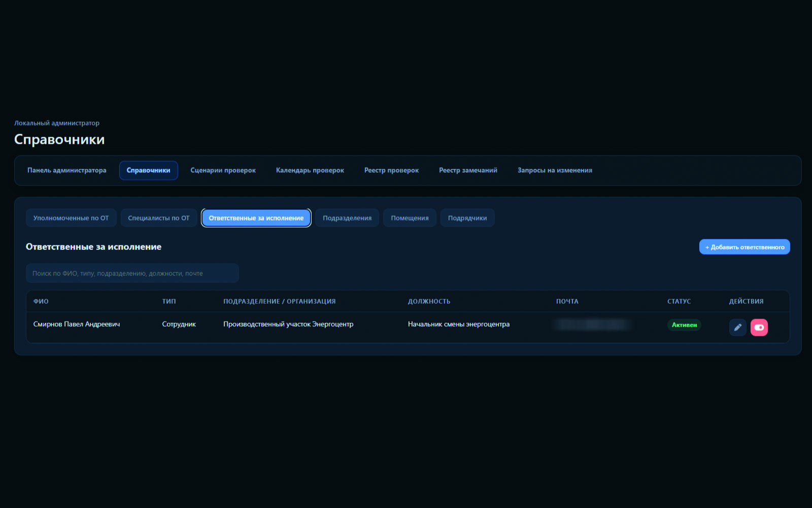Open Панель администратора tab
Viewport: 812px width, 508px height.
67,171
